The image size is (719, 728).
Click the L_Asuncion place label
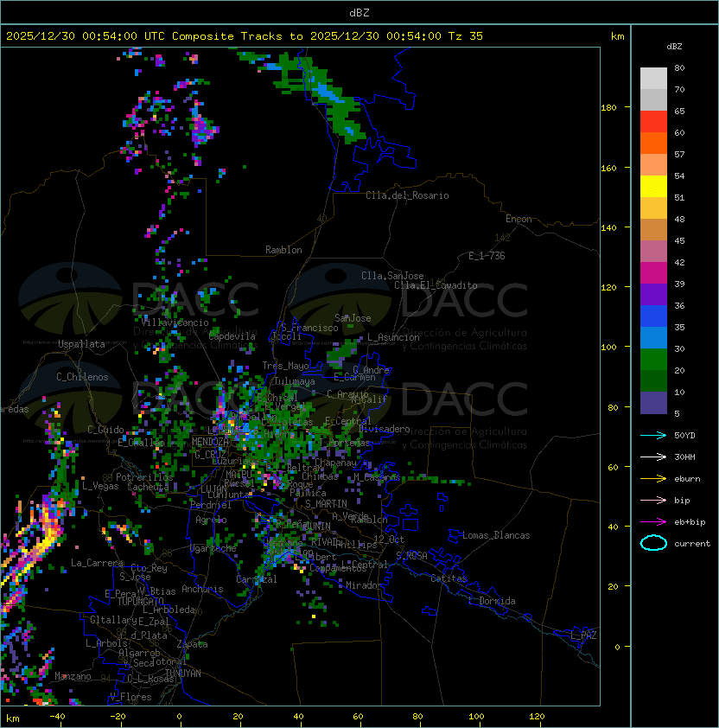393,337
